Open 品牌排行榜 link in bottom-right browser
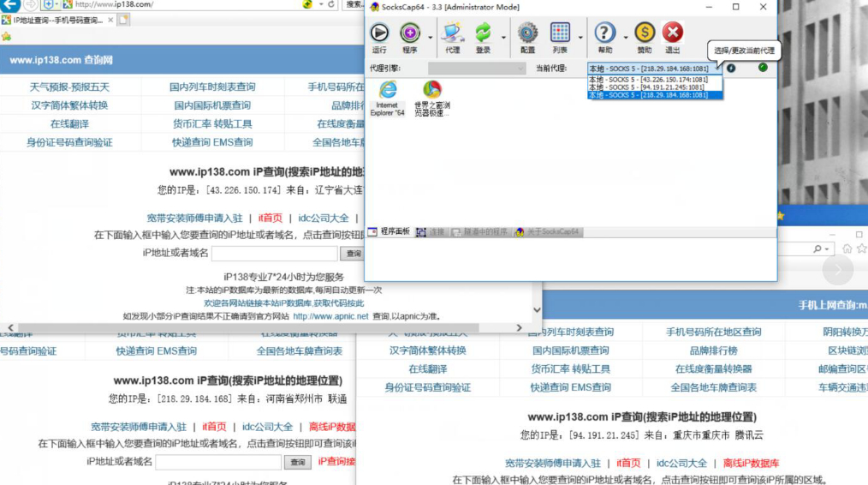Viewport: 868px width, 485px height. click(x=714, y=350)
